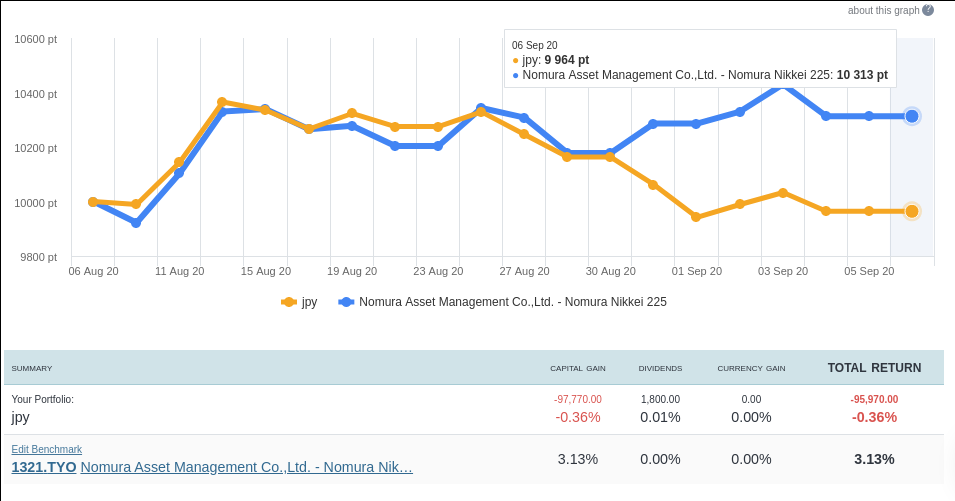Select the blue line's lowest point after 06 Aug
955x501 pixels.
(136, 223)
